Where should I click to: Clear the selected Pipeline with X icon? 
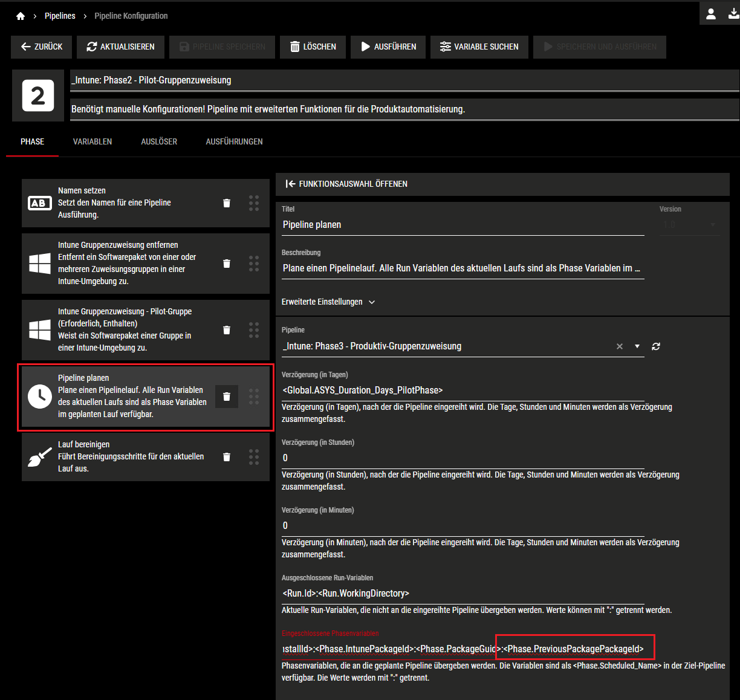(x=619, y=346)
